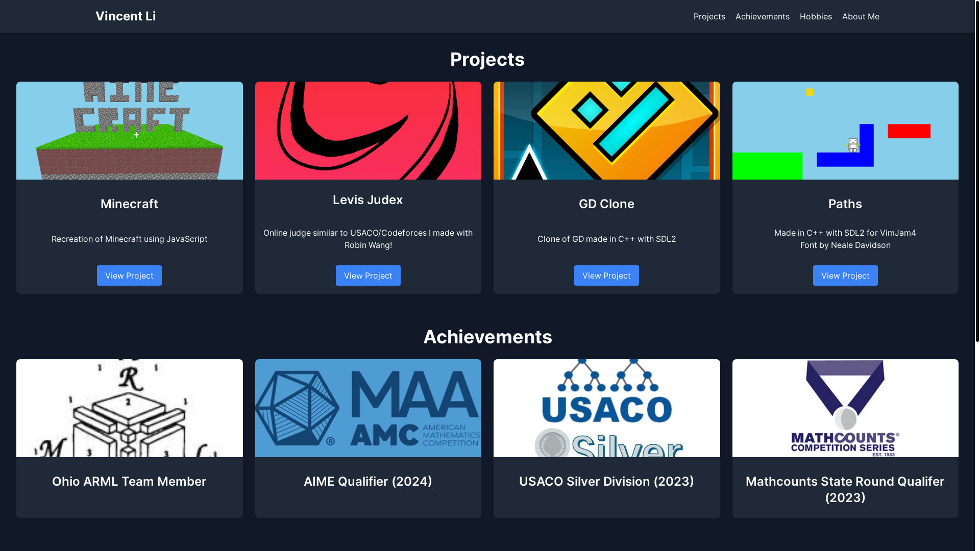Image resolution: width=980 pixels, height=551 pixels.
Task: Click the MAA AMC logo image
Action: point(368,408)
